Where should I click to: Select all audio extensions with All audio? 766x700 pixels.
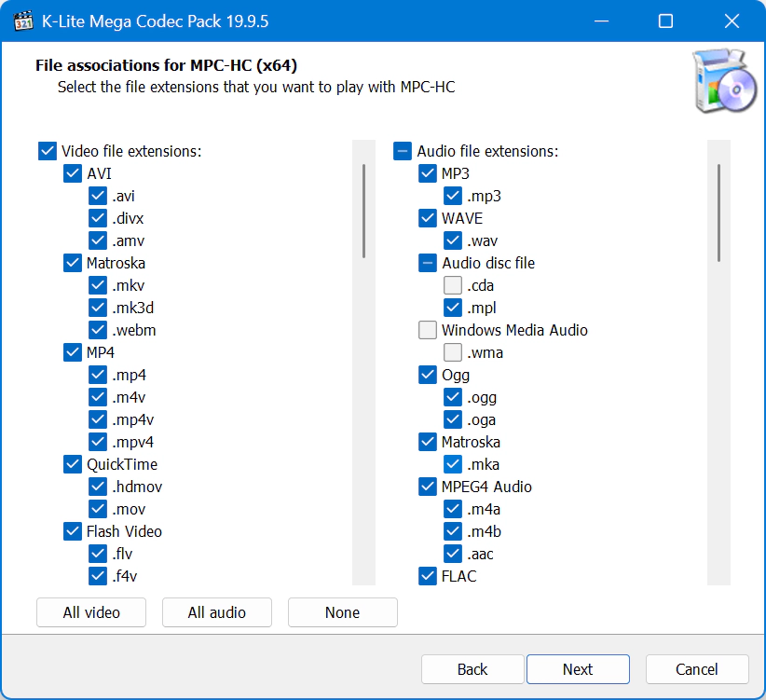217,612
